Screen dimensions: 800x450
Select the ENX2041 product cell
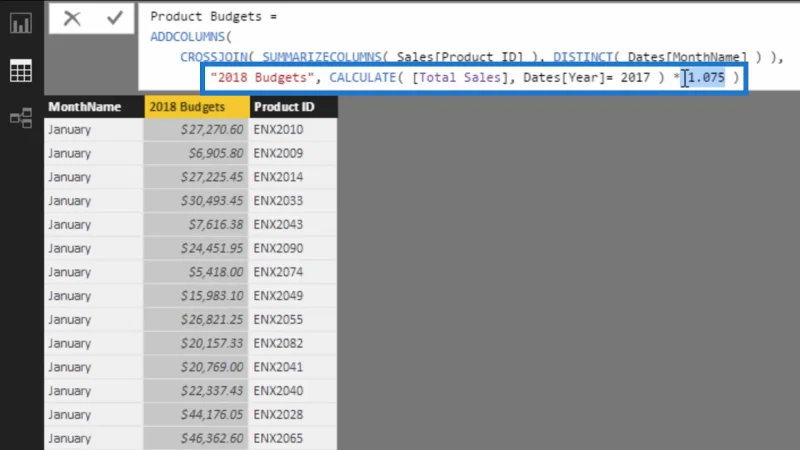pos(293,367)
